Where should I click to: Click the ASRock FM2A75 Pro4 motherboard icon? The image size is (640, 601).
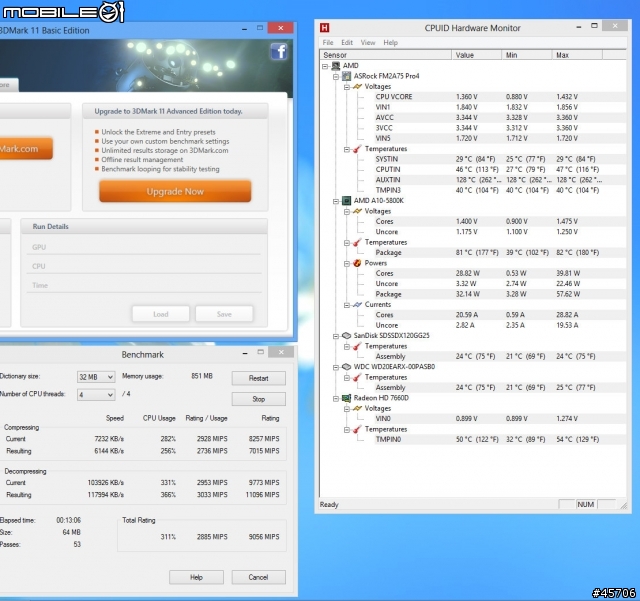[347, 76]
